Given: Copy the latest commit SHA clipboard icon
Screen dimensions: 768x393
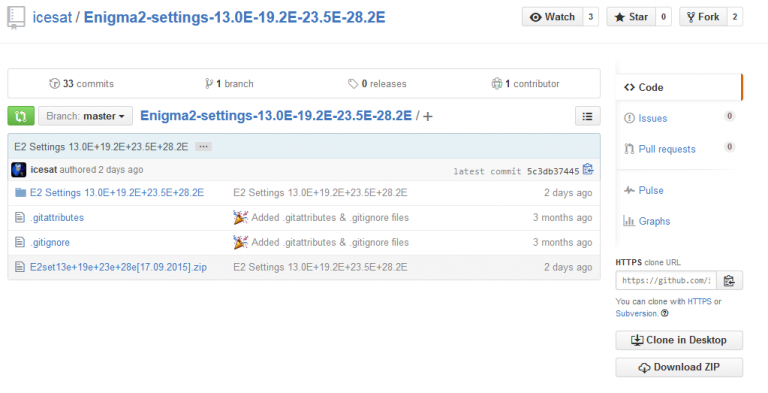Looking at the screenshot, I should (588, 170).
